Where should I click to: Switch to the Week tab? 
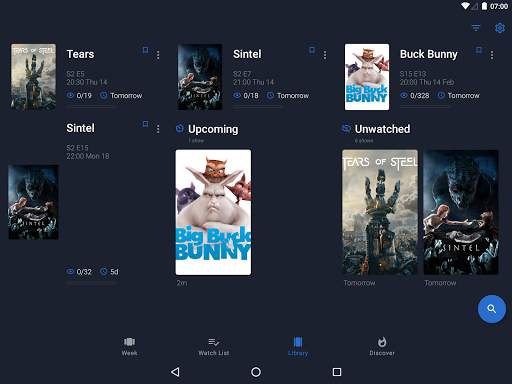coord(129,346)
